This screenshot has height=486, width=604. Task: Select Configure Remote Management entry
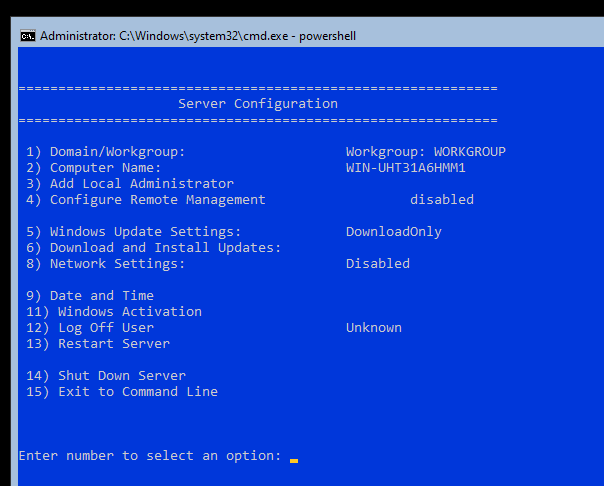point(146,200)
